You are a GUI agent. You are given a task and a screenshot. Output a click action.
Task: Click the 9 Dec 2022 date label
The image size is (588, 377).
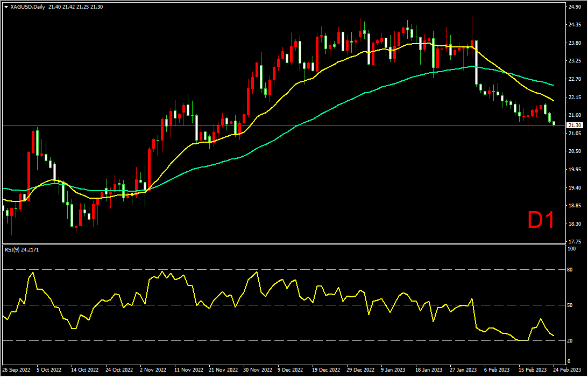[292, 370]
